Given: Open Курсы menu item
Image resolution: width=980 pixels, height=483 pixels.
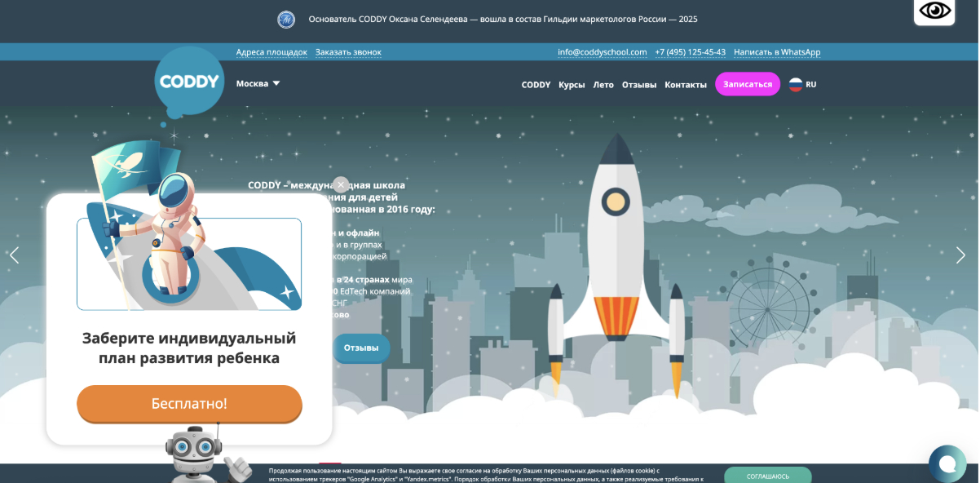Looking at the screenshot, I should pos(572,85).
